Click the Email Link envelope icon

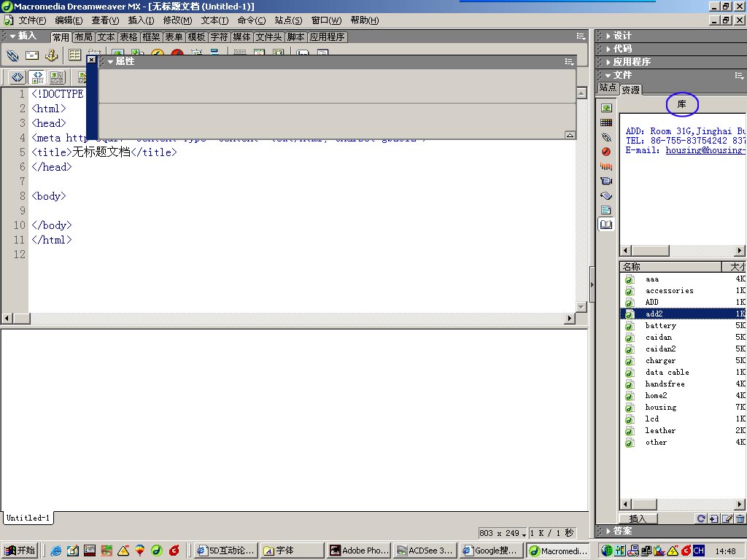tap(32, 55)
